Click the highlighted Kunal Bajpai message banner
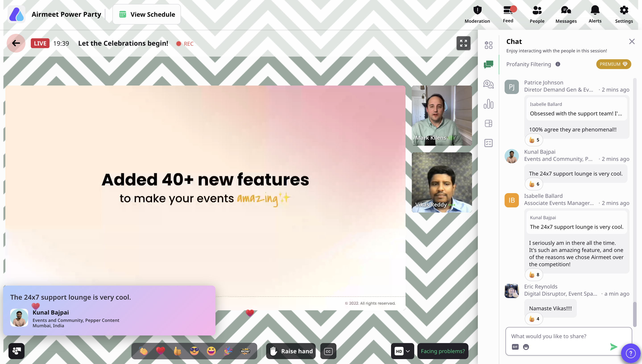The width and height of the screenshot is (642, 364). click(109, 311)
